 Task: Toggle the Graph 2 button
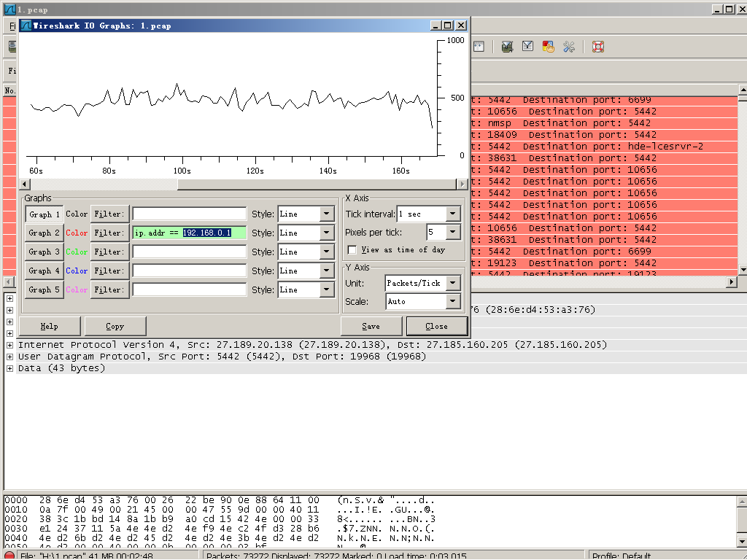pos(44,233)
